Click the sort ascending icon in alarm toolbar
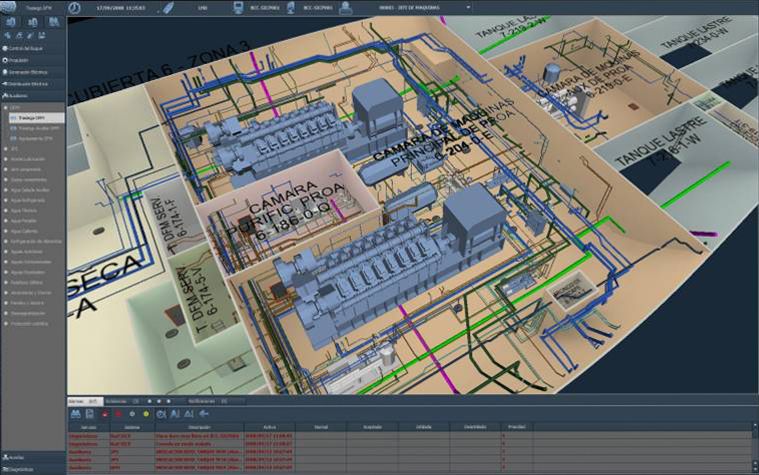 coord(176,412)
